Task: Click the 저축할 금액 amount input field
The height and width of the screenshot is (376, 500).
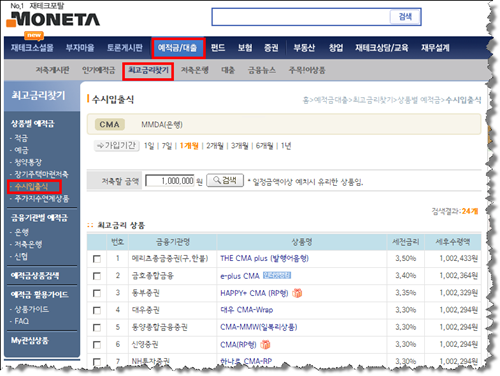Action: [170, 181]
